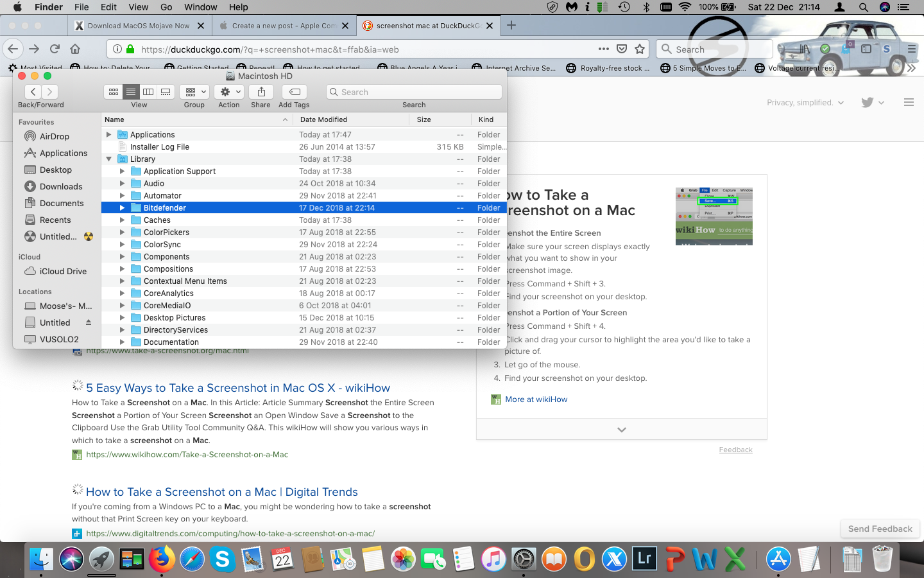924x578 pixels.
Task: Expand the wikiHow answer card chevron
Action: tap(621, 430)
